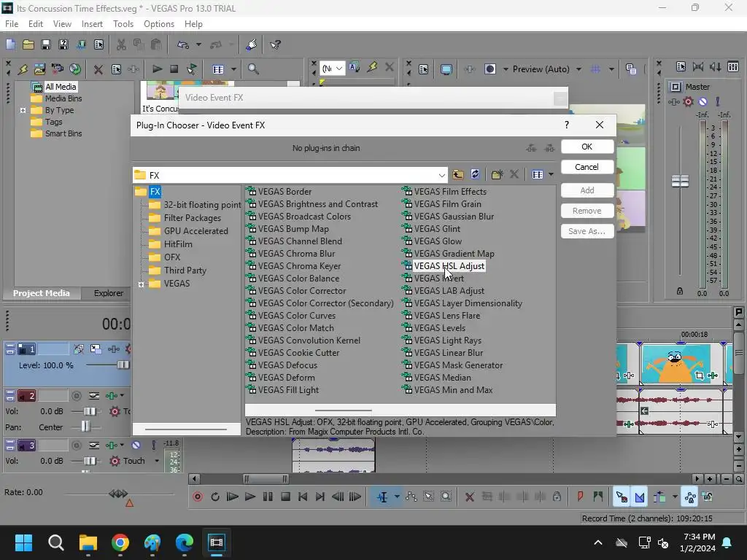Expand the VEGAS folder in plug-in tree
The width and height of the screenshot is (747, 560).
click(x=141, y=285)
